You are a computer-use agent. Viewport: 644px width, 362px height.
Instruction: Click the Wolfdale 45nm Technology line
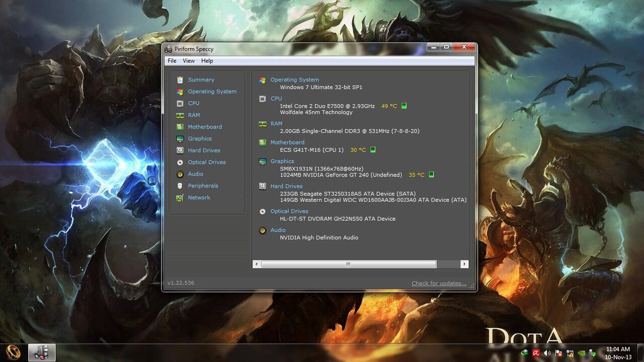point(316,112)
